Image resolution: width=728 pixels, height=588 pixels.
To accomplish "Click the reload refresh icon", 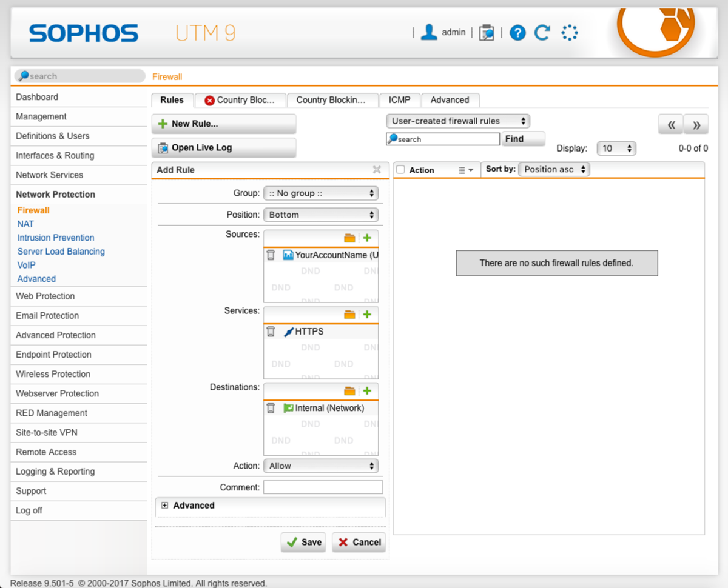I will (x=542, y=33).
